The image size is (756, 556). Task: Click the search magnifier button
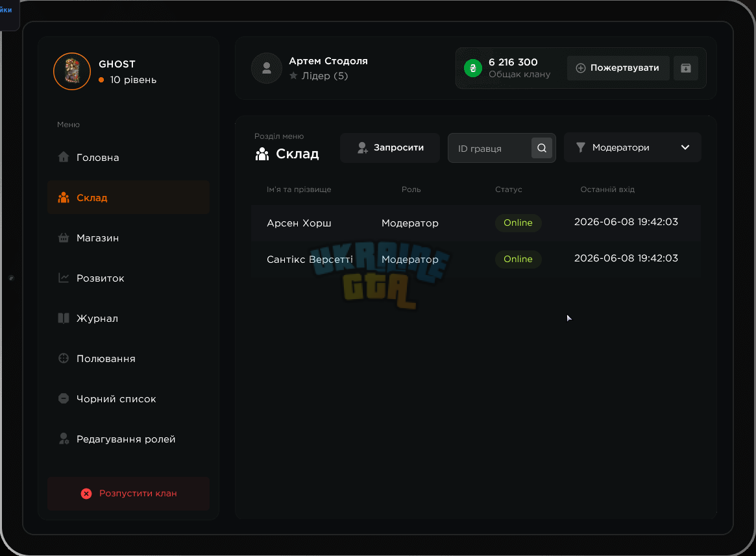pyautogui.click(x=542, y=148)
